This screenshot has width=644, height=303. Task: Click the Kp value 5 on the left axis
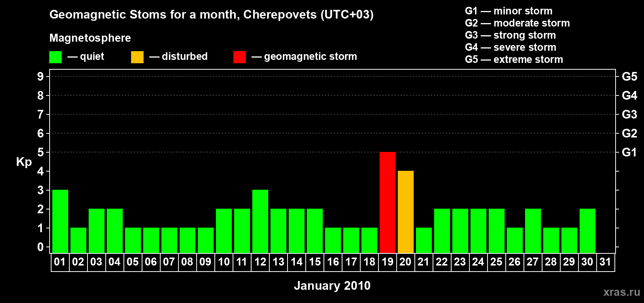[41, 152]
